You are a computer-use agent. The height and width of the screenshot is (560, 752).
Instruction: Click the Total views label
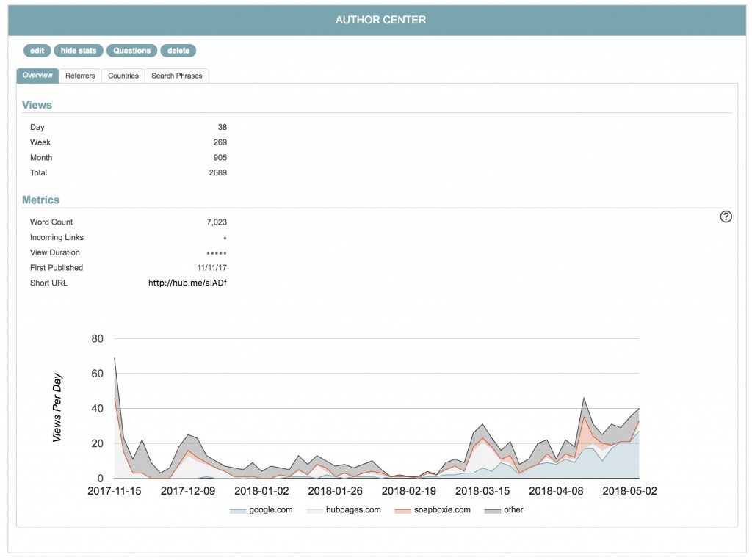click(38, 172)
